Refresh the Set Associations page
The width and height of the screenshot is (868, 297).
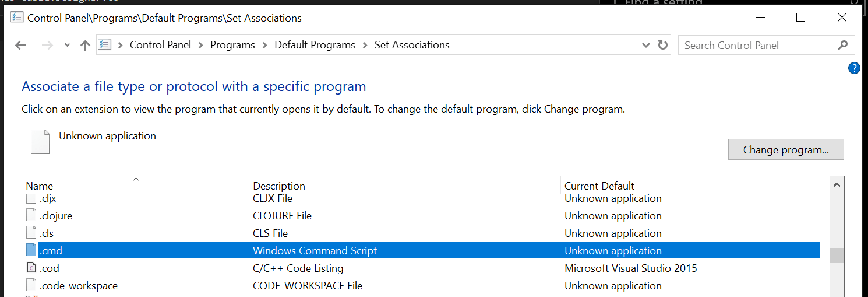662,46
